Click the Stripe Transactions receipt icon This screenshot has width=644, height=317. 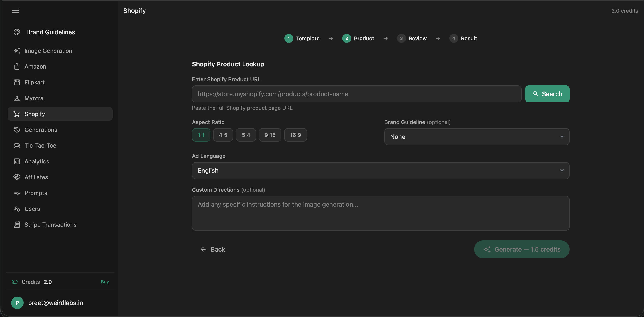coord(17,224)
